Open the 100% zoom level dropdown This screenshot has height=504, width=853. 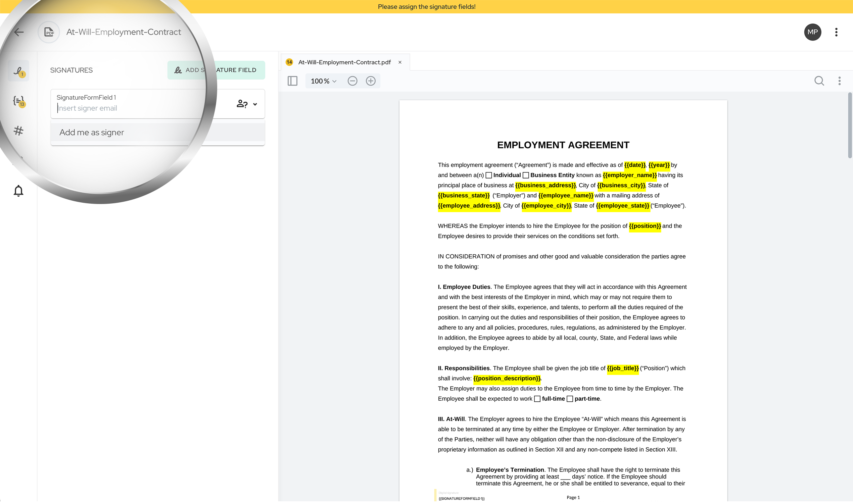[322, 81]
